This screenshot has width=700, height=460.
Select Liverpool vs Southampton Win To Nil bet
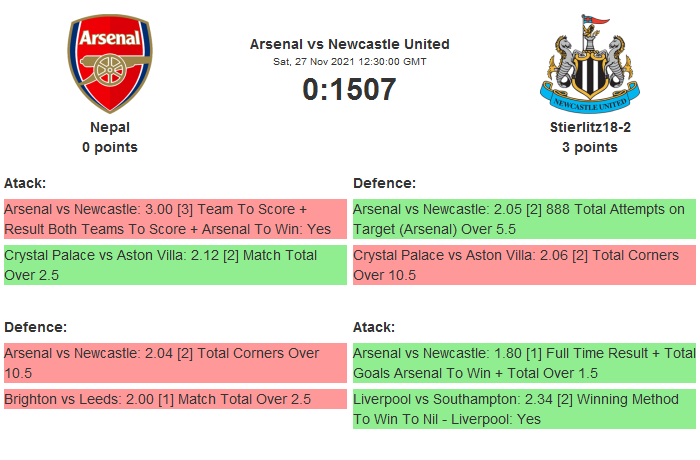point(524,409)
